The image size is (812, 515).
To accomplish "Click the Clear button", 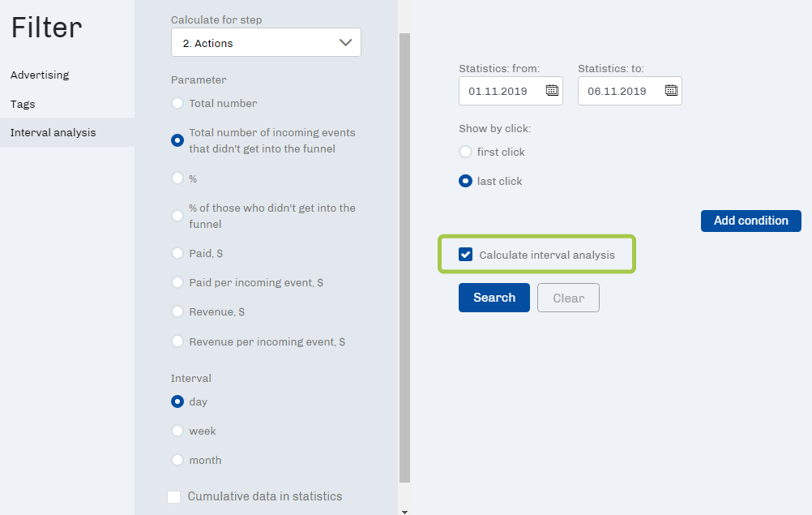I will (x=568, y=298).
